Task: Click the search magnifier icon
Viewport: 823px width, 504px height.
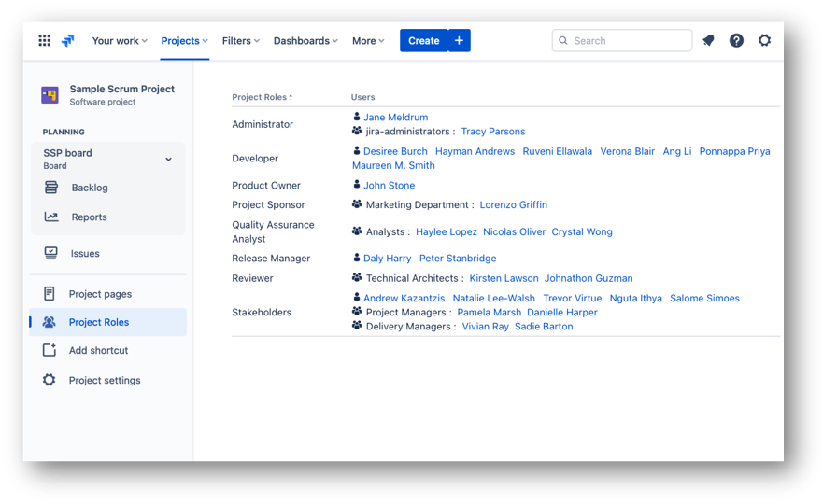Action: (x=563, y=40)
